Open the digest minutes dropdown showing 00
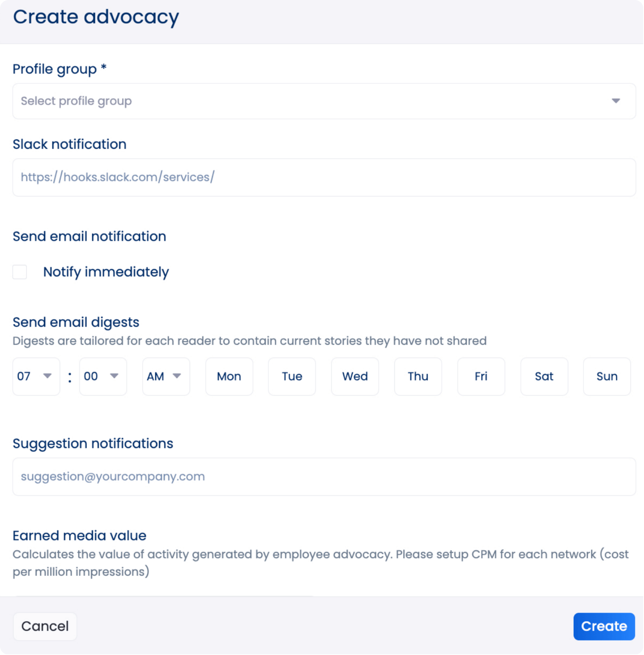The width and height of the screenshot is (644, 655). pos(103,376)
